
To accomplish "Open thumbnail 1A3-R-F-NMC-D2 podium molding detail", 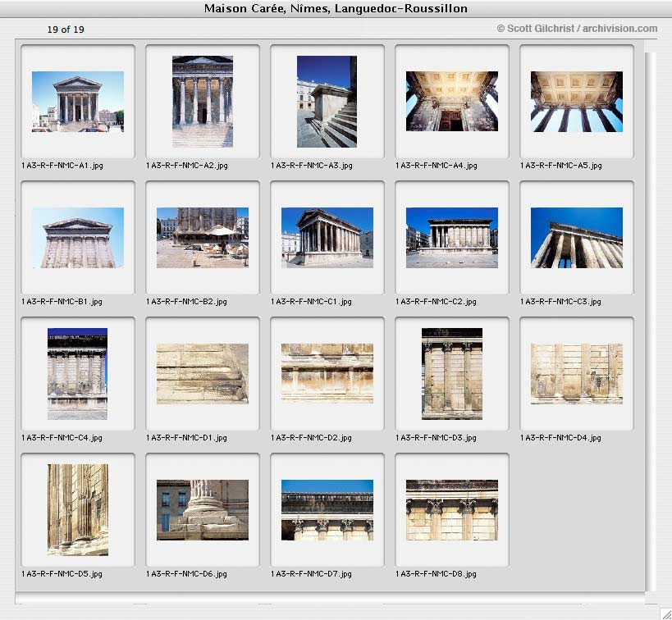I will pos(327,373).
